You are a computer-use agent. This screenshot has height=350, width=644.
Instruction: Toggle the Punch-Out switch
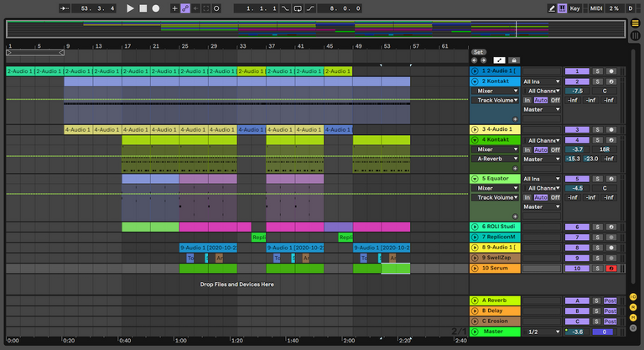(x=310, y=8)
